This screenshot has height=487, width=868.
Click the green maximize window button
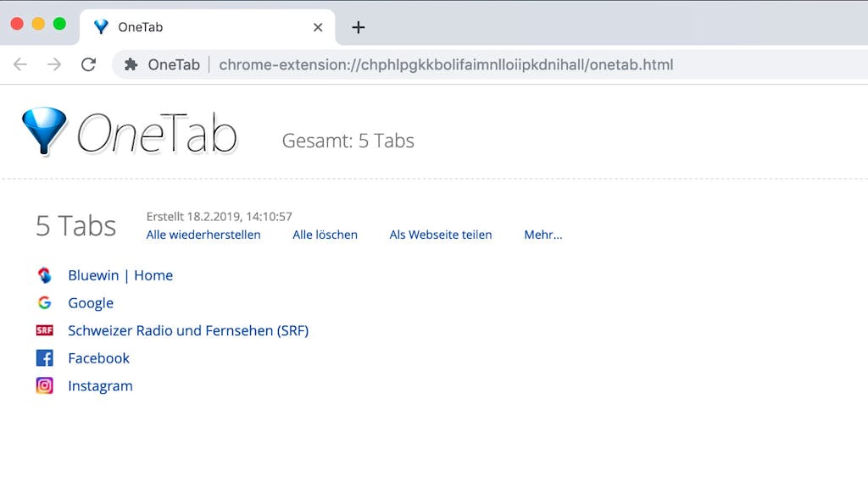pos(60,24)
